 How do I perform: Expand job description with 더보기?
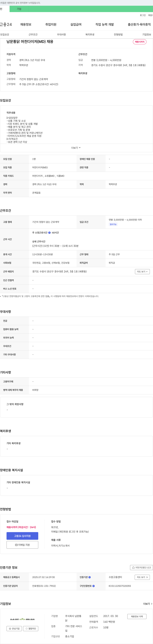[76, 148]
